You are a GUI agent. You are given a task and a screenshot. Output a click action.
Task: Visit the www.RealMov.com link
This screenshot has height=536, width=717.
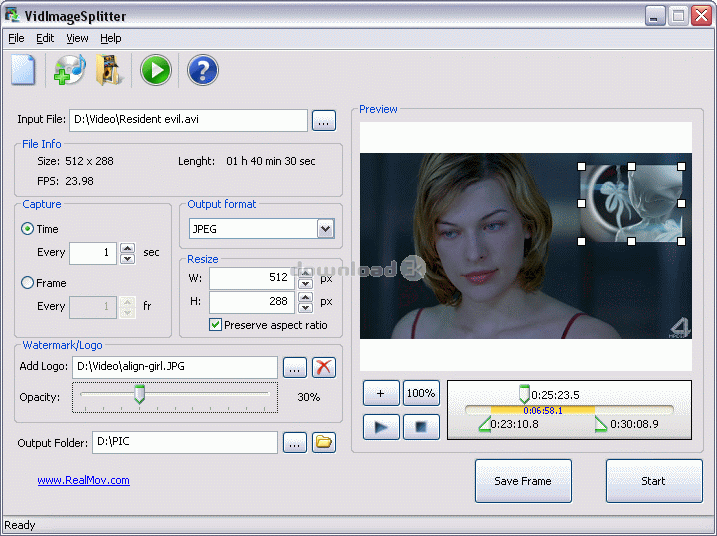tap(83, 480)
